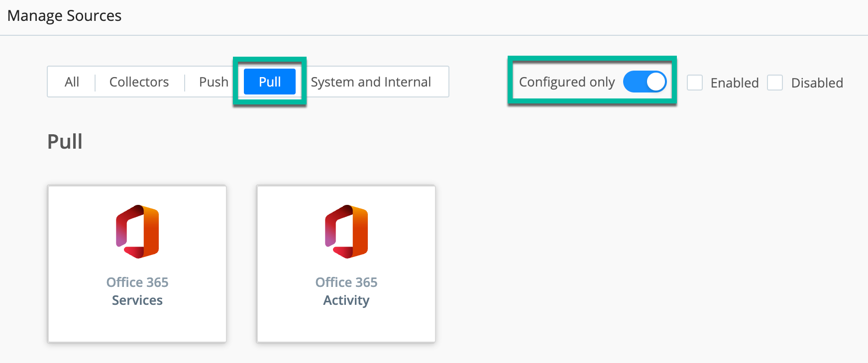Click the bold 'Activity' card label
The height and width of the screenshot is (363, 868).
point(346,300)
